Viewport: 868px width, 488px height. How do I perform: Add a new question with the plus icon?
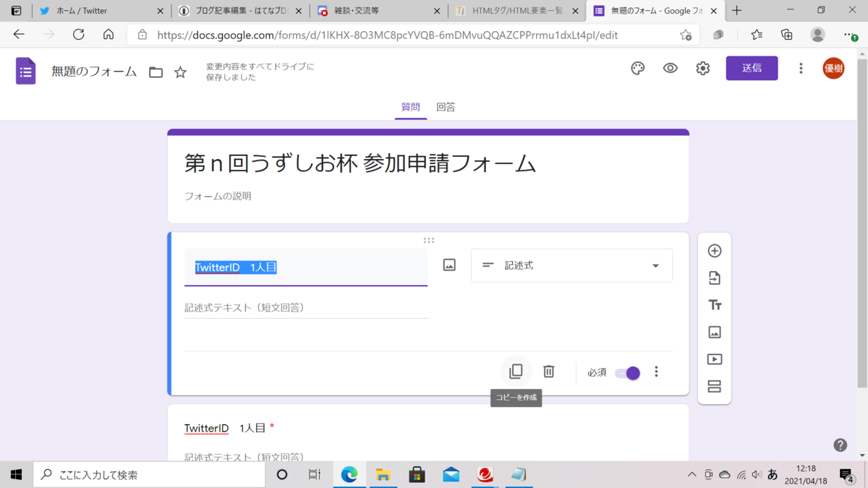tap(714, 250)
